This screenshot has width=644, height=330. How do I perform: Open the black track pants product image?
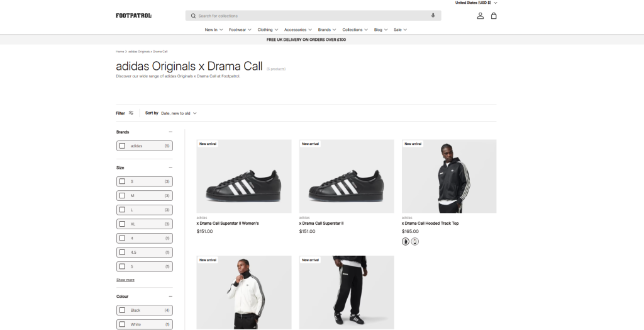click(x=347, y=292)
